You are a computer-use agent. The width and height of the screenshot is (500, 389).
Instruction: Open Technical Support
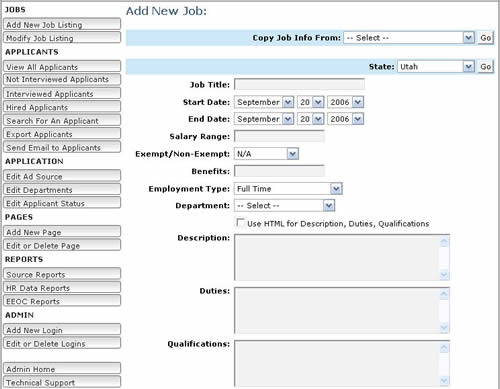pyautogui.click(x=62, y=382)
